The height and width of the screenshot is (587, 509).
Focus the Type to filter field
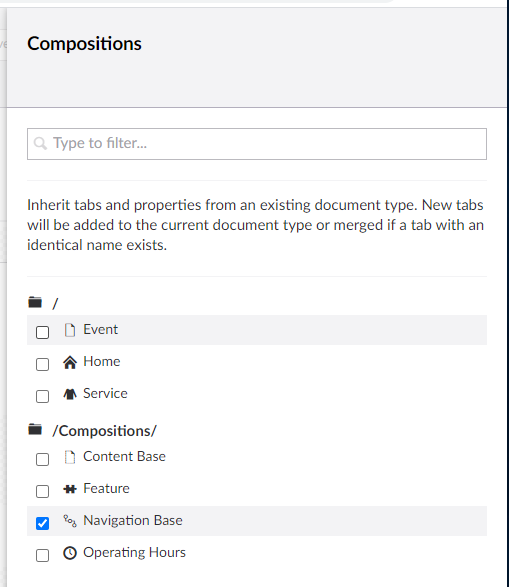click(257, 144)
